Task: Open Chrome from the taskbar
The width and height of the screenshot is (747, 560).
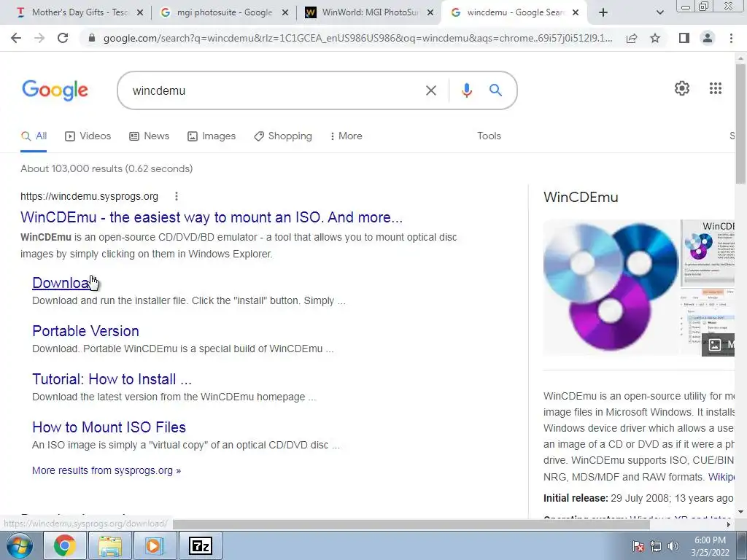Action: [65, 545]
